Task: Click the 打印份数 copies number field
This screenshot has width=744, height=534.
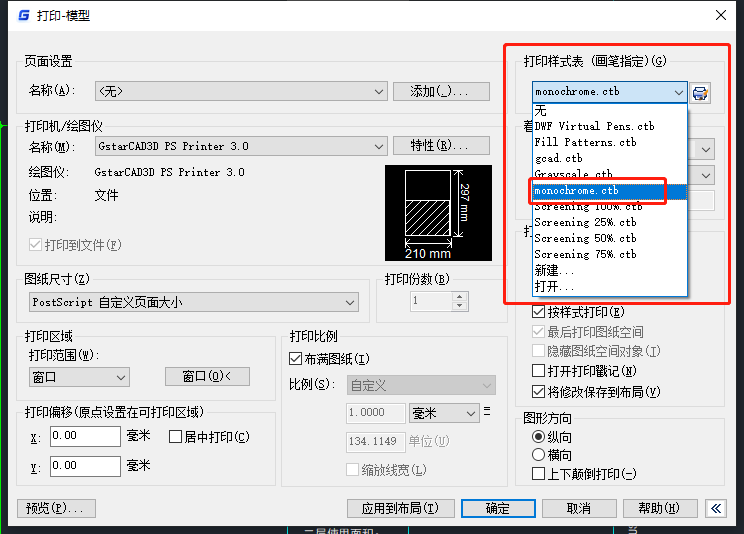Action: [x=431, y=301]
